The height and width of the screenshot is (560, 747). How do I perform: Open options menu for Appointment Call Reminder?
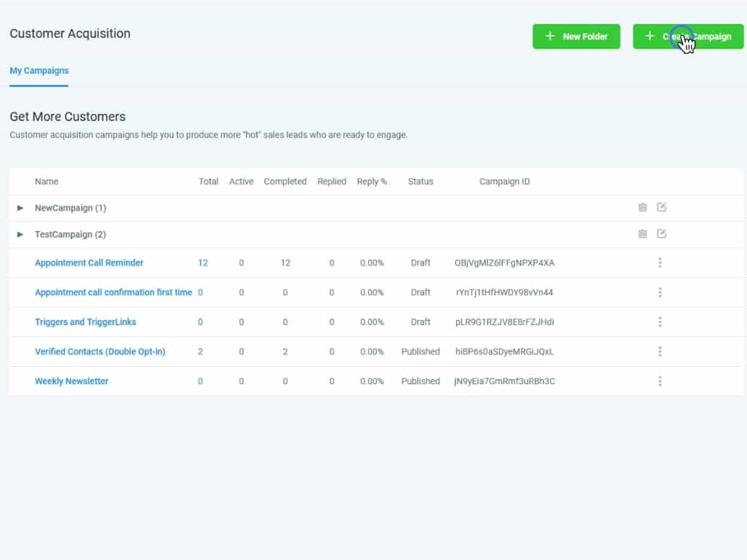tap(659, 262)
